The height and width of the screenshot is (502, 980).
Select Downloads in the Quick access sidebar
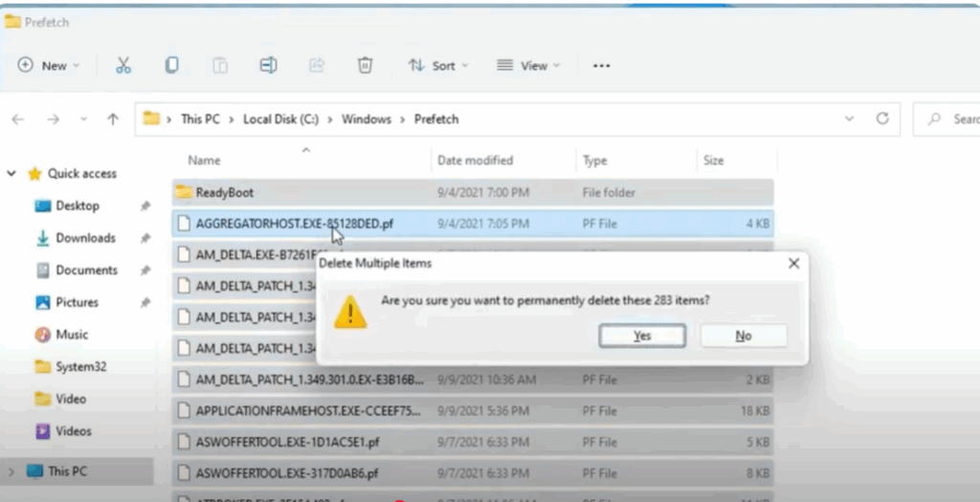[85, 238]
